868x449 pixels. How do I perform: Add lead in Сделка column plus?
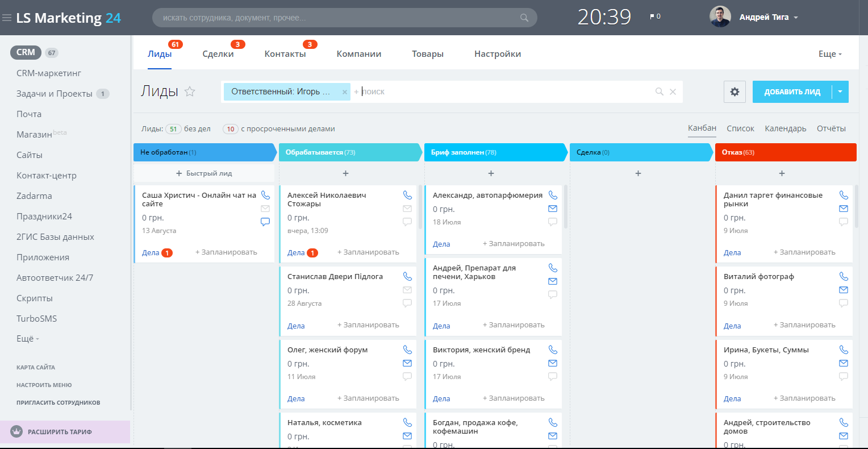pyautogui.click(x=638, y=173)
